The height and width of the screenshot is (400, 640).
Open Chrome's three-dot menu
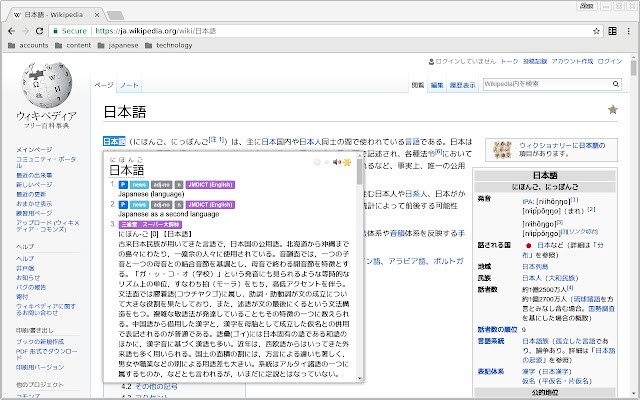(x=628, y=31)
